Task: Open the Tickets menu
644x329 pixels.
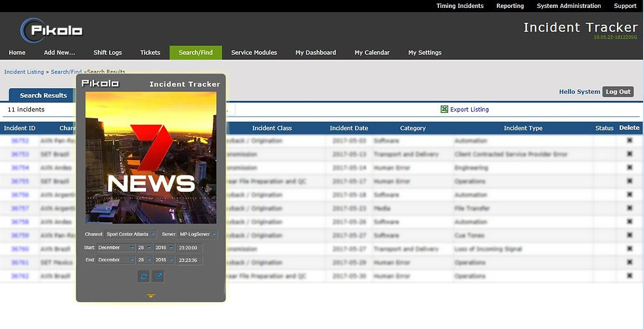Action: pyautogui.click(x=150, y=53)
